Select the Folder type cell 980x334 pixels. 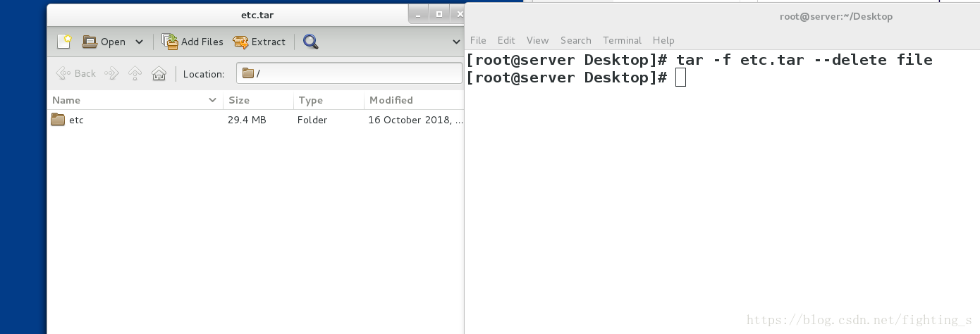coord(312,120)
